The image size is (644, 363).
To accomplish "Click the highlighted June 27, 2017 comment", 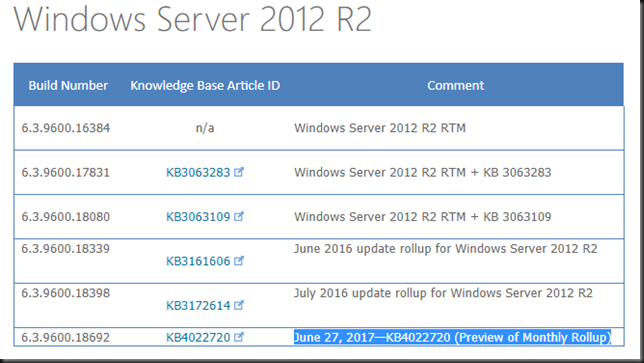I will [452, 337].
